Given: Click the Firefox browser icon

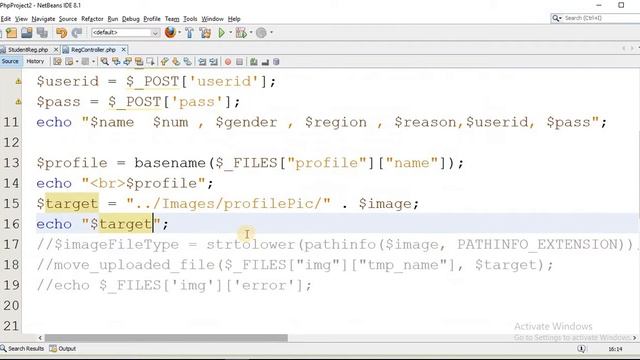Looking at the screenshot, I should point(170,32).
